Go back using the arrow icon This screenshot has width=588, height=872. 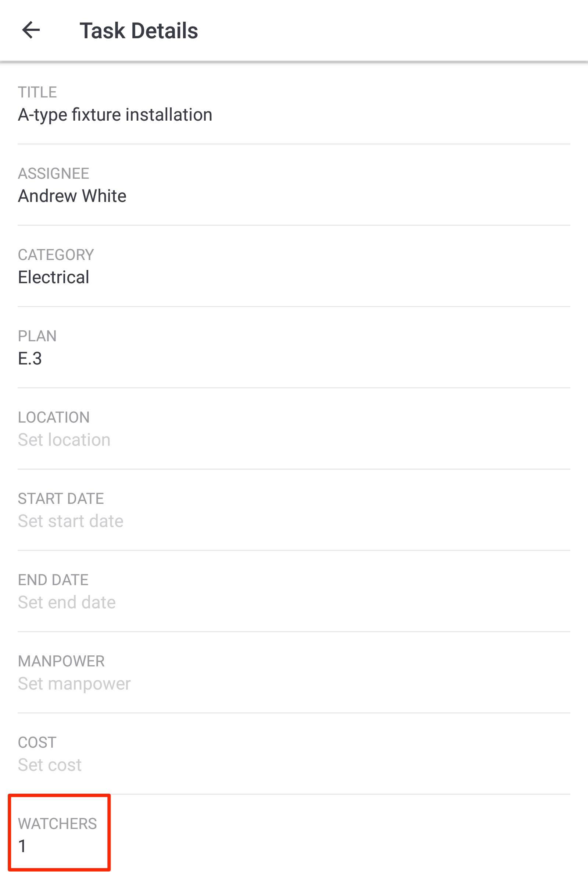[31, 30]
